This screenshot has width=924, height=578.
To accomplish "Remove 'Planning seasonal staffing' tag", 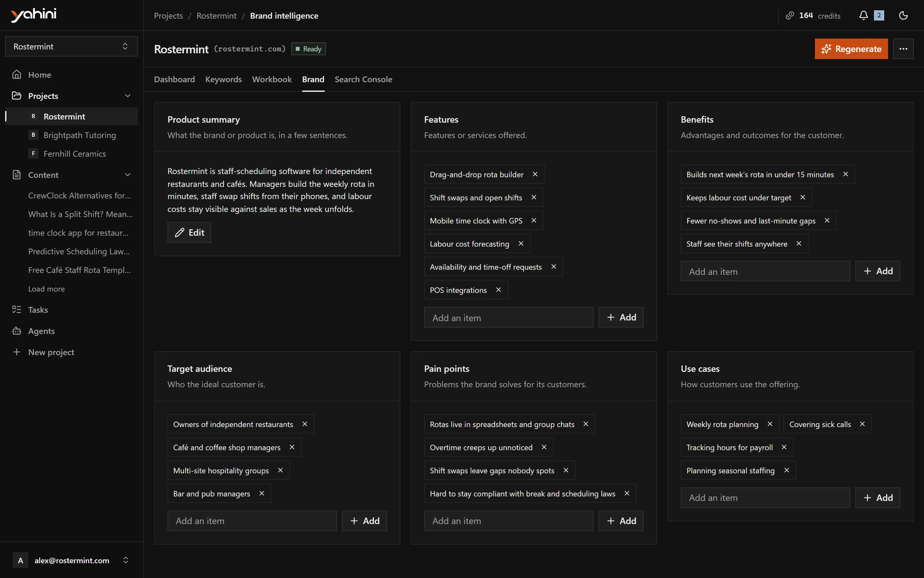I will [x=787, y=470].
